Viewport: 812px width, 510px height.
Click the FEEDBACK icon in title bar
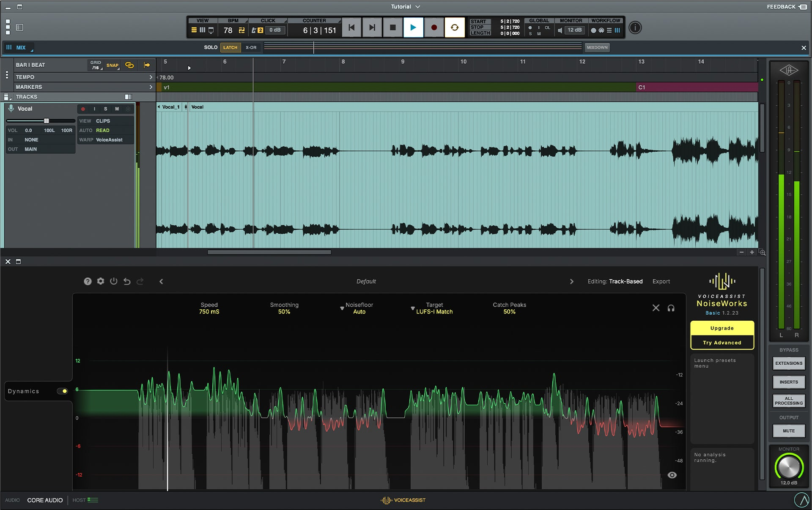coord(803,7)
